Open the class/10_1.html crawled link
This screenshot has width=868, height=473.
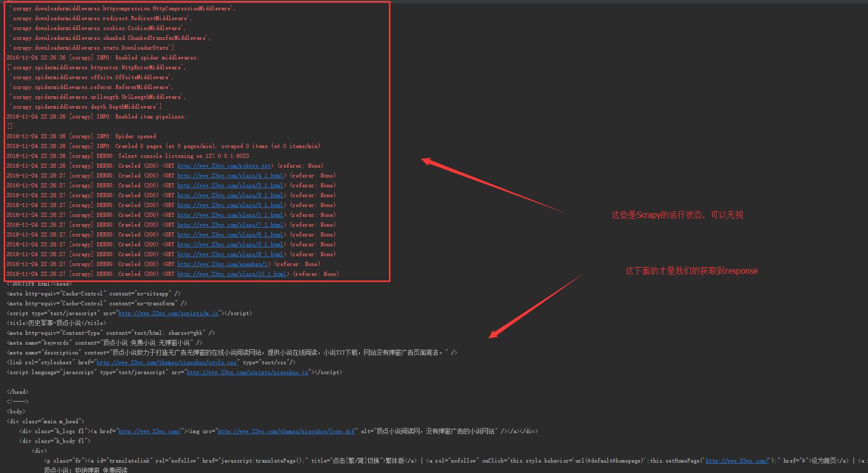coord(232,274)
